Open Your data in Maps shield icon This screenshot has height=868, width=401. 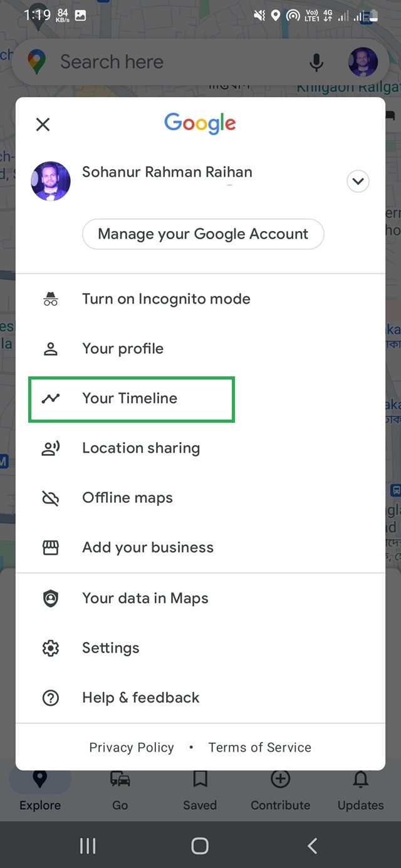(50, 598)
